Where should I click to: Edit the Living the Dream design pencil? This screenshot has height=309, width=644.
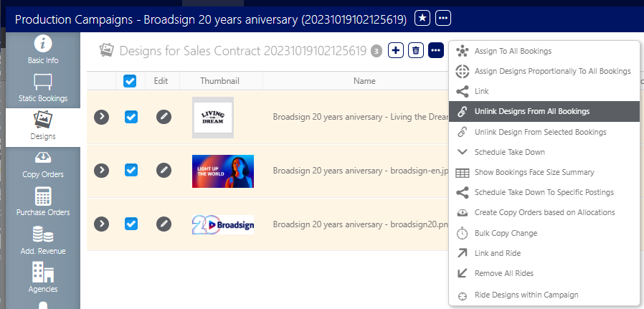(164, 118)
